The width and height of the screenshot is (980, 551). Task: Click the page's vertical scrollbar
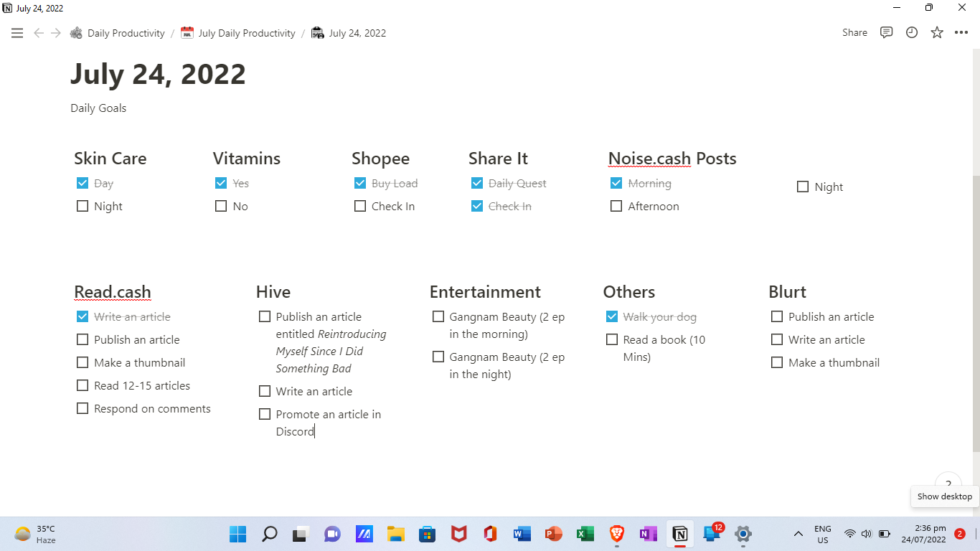coord(976,313)
